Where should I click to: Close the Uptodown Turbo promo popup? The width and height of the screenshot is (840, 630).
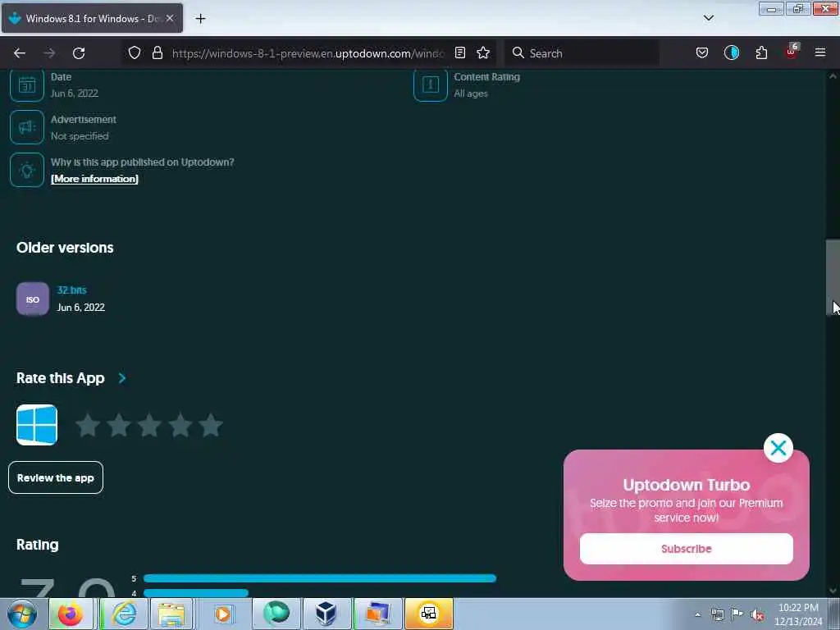778,448
